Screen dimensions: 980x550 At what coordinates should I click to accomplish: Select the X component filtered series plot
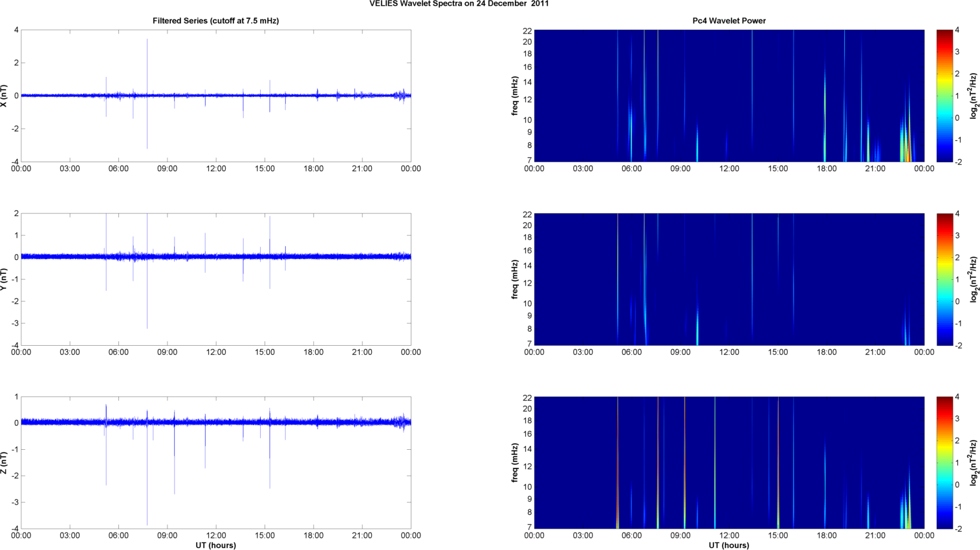pyautogui.click(x=215, y=123)
